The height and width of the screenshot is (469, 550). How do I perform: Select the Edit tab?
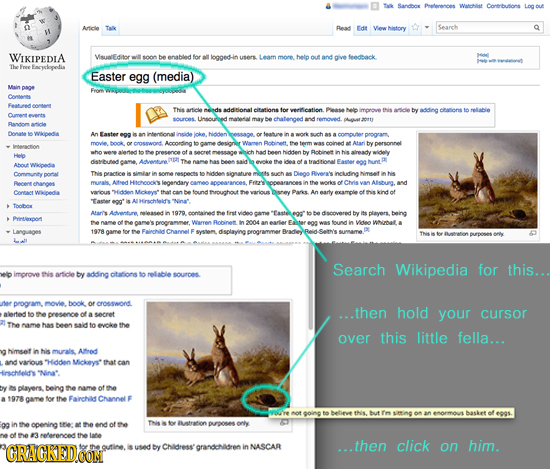click(362, 28)
